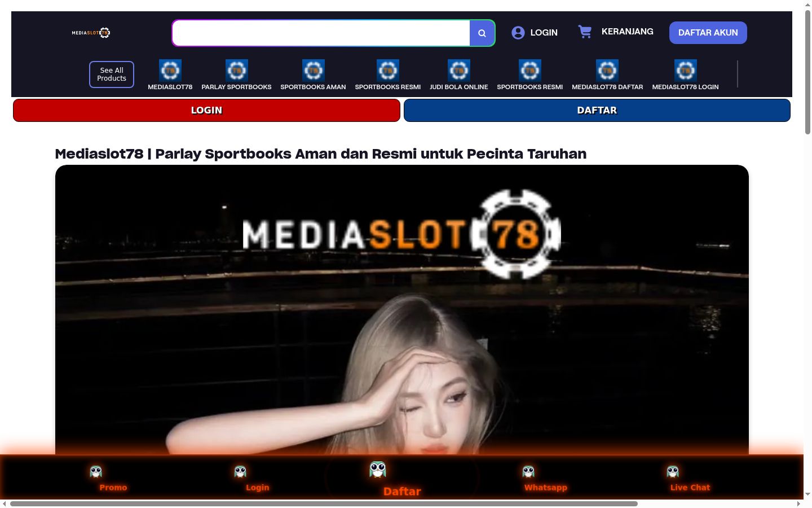Click the horizontal scrollbar left arrow
Image resolution: width=812 pixels, height=508 pixels.
coord(5,503)
